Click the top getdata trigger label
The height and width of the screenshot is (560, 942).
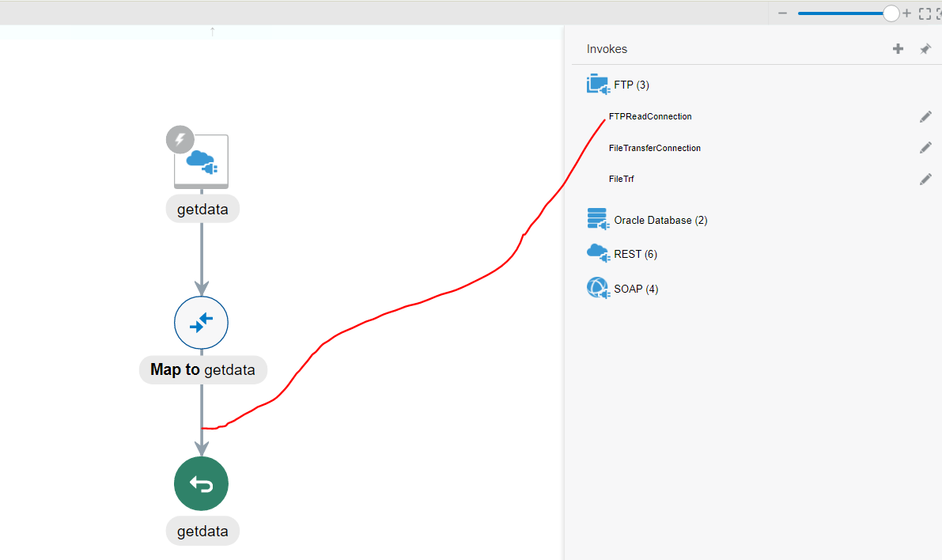202,209
